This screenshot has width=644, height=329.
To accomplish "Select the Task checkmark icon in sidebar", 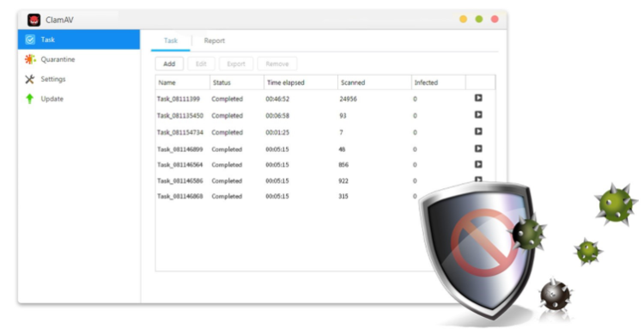I will pyautogui.click(x=30, y=40).
